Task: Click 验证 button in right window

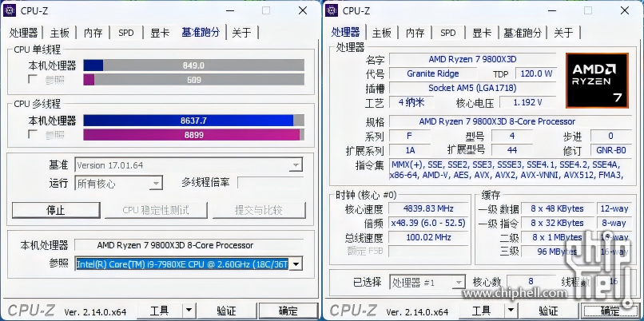Action: pos(548,311)
